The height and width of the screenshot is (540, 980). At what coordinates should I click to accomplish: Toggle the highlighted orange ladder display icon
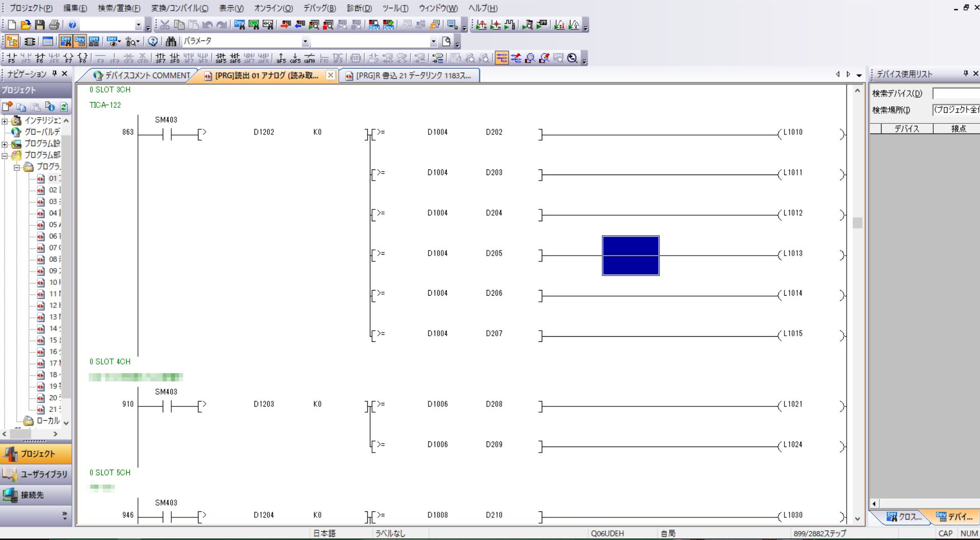(x=502, y=58)
